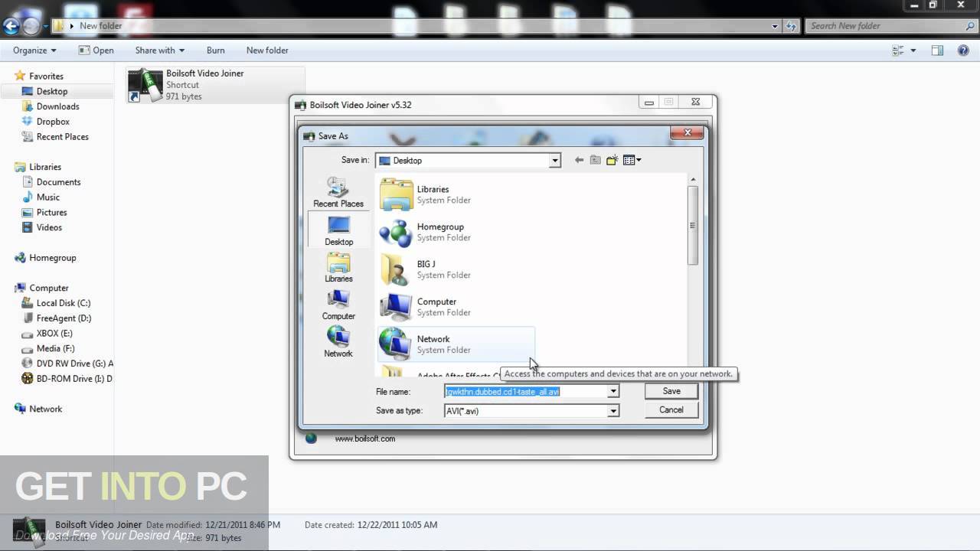Click the Search New folder box
This screenshot has height=551, width=980.
pos(892,26)
